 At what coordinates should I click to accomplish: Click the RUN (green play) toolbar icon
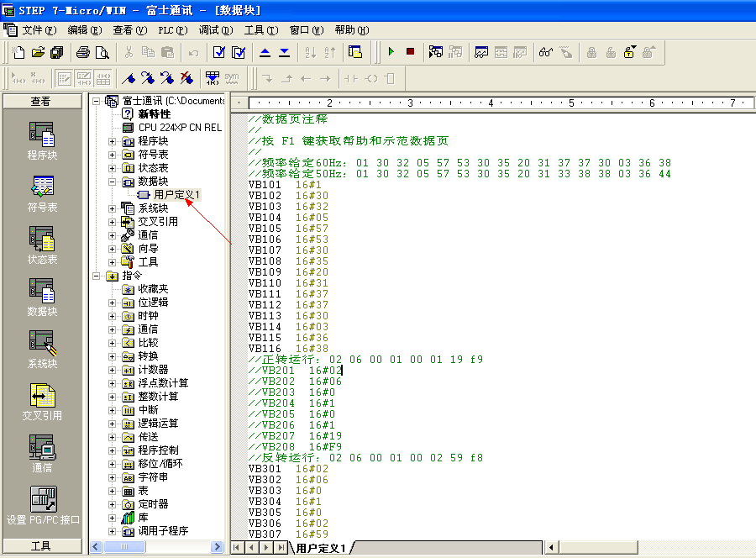(x=391, y=52)
